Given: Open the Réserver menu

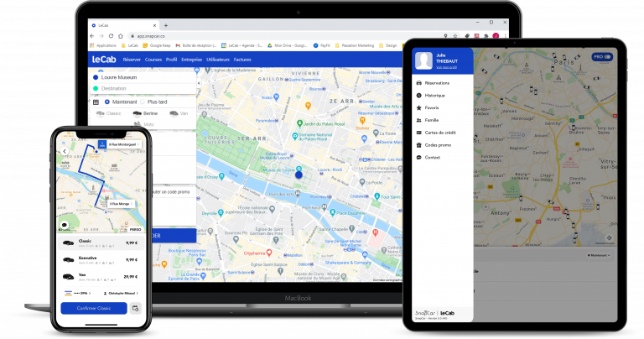Looking at the screenshot, I should click(132, 60).
